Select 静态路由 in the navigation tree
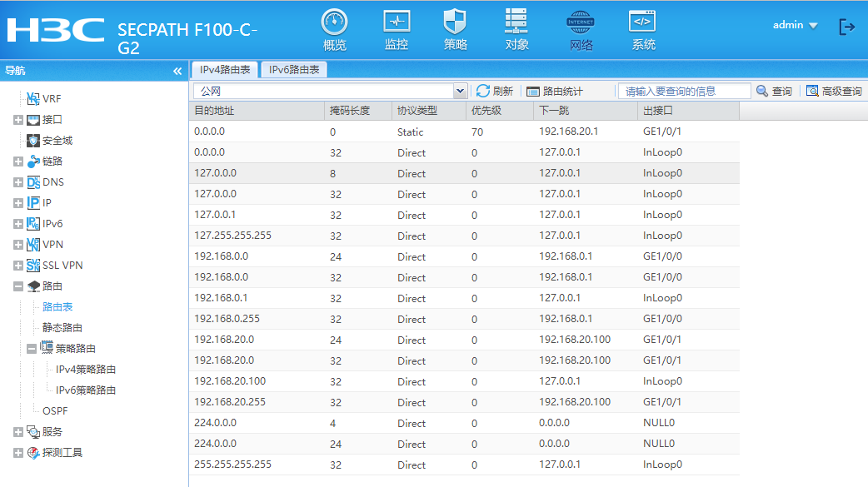 [62, 328]
